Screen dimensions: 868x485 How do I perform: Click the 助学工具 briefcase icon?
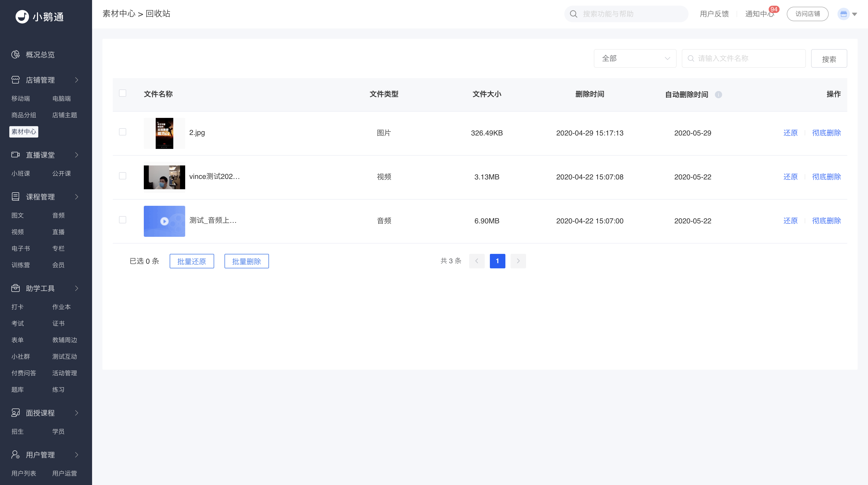click(16, 288)
